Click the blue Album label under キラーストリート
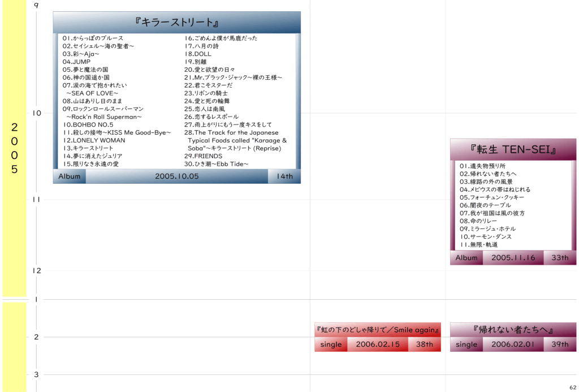 [x=69, y=176]
